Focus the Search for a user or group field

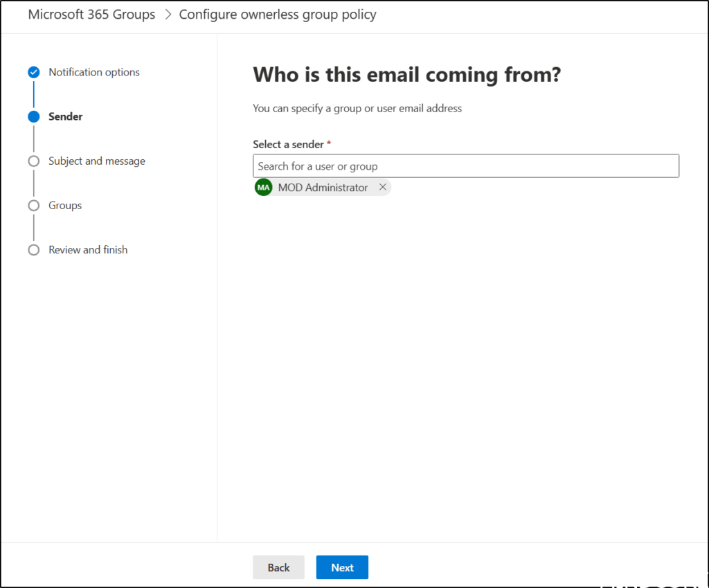(x=465, y=166)
